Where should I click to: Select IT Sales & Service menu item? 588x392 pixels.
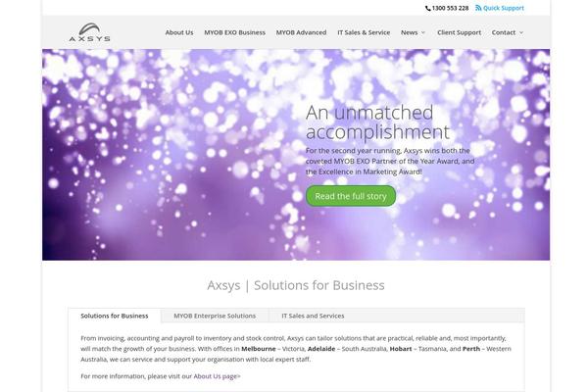364,32
